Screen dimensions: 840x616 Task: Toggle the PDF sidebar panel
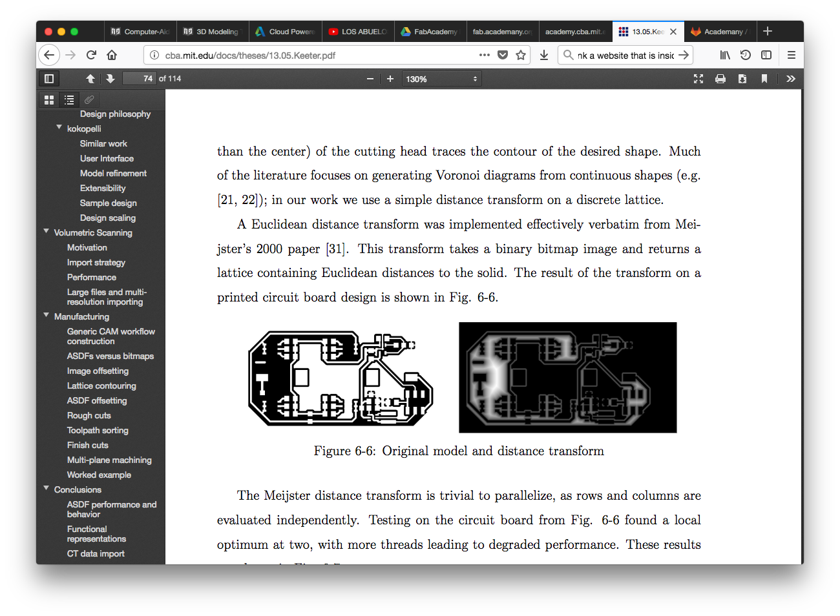click(x=49, y=79)
